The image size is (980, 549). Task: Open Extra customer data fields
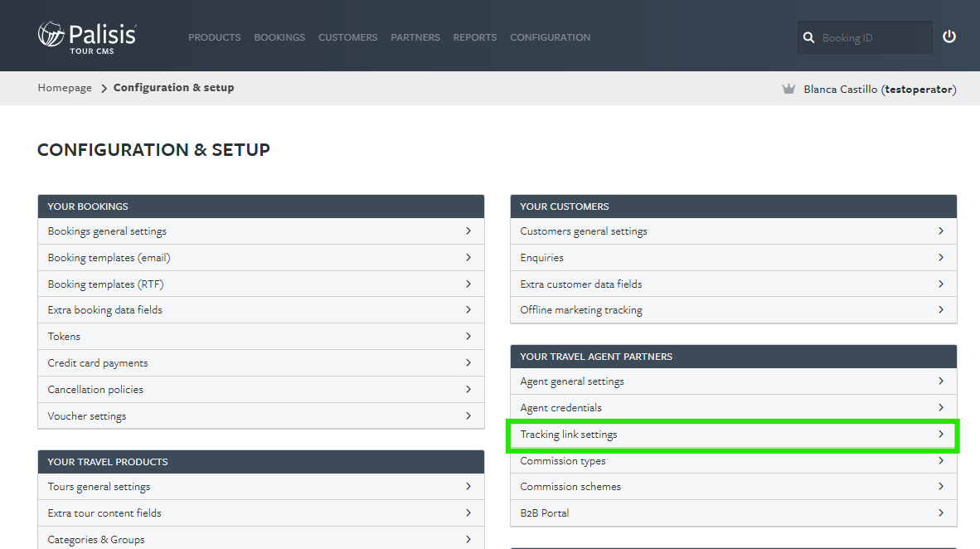click(734, 284)
